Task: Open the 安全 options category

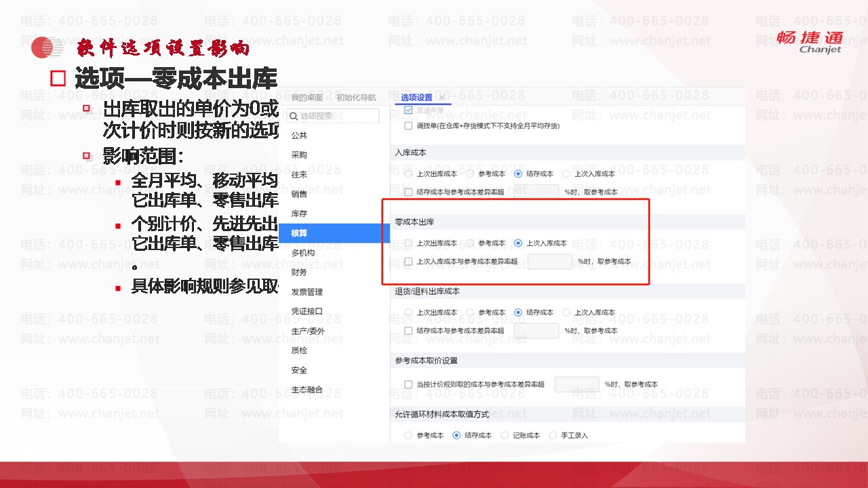Action: coord(299,370)
